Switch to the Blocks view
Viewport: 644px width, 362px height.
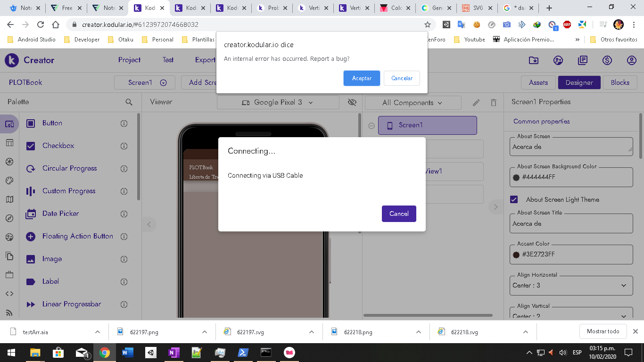(620, 82)
